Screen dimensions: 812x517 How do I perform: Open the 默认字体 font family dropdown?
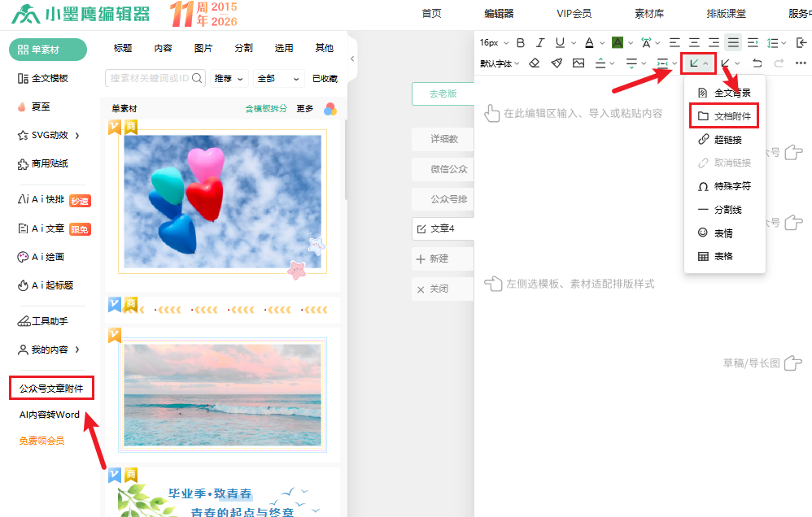tap(500, 63)
